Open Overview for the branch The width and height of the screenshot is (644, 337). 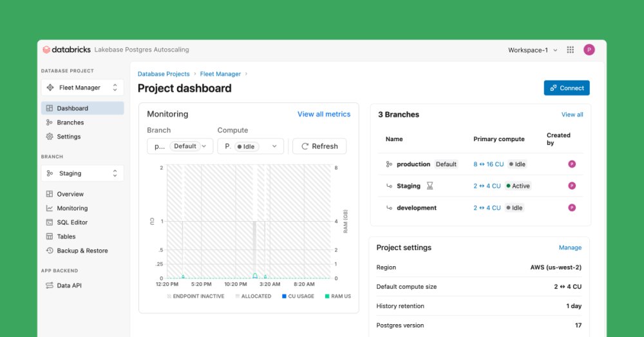click(x=82, y=194)
